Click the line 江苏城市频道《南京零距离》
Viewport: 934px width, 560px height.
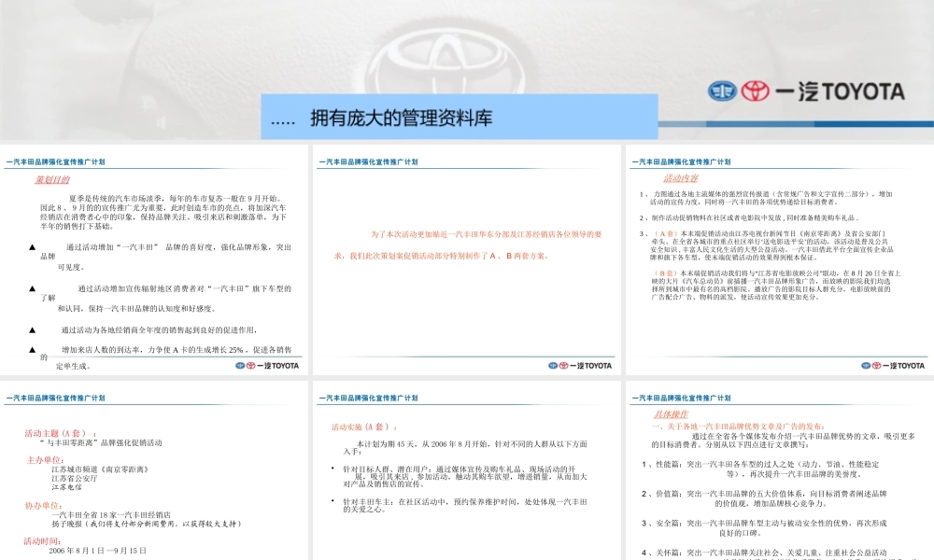pyautogui.click(x=100, y=469)
